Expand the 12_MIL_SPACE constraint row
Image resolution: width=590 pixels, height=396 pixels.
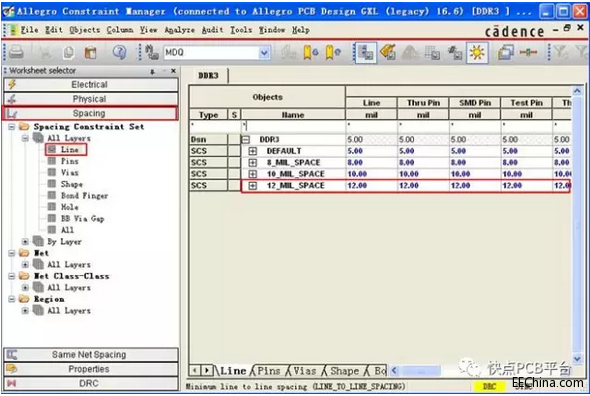pos(252,186)
